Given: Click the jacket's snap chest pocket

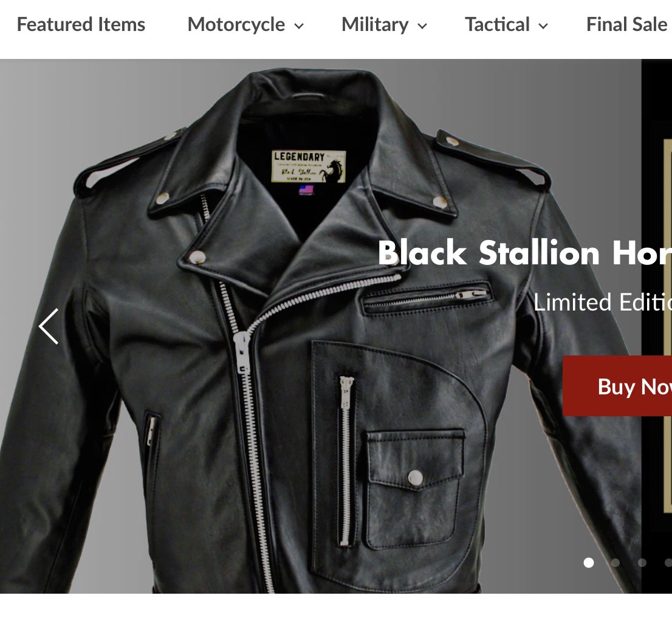Looking at the screenshot, I should (415, 489).
